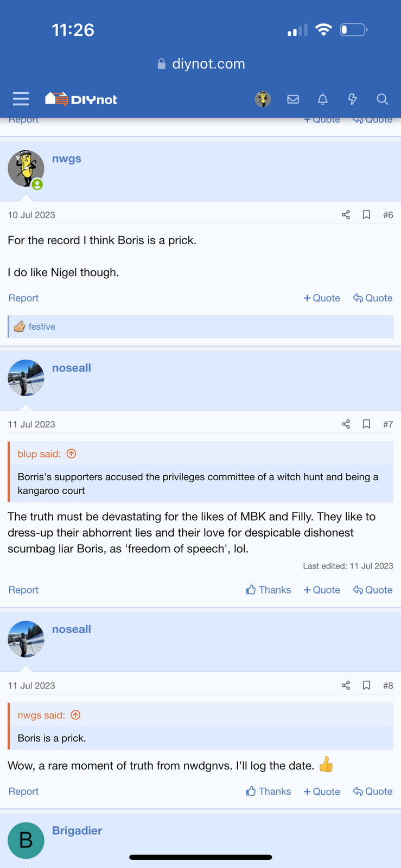Bookmark post #8
The height and width of the screenshot is (868, 401).
coord(367,686)
